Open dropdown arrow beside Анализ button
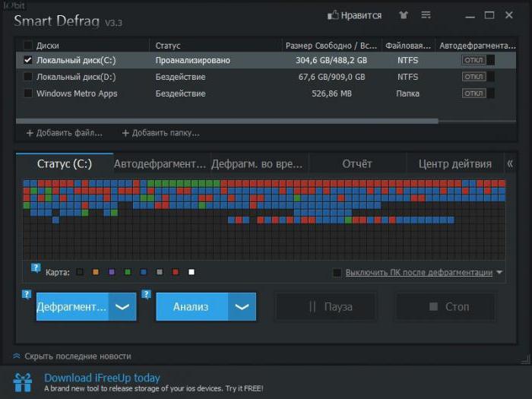Viewport: 532px width, 399px height. 242,307
